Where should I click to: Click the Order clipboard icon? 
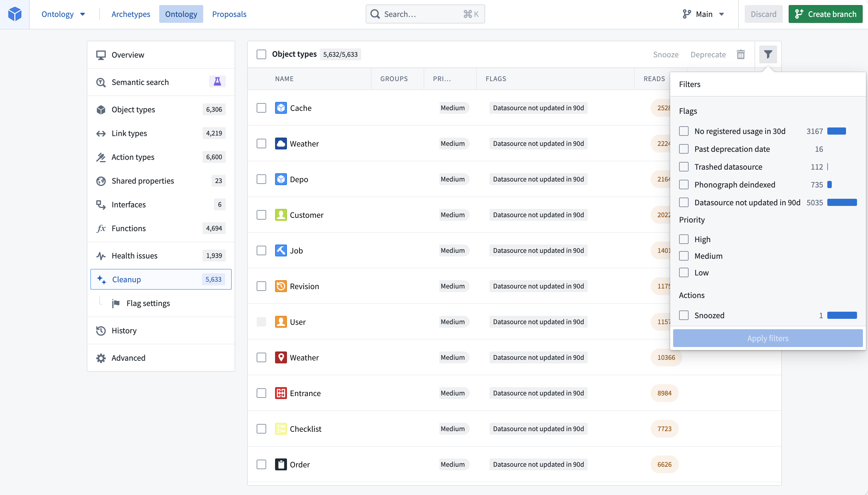click(281, 464)
